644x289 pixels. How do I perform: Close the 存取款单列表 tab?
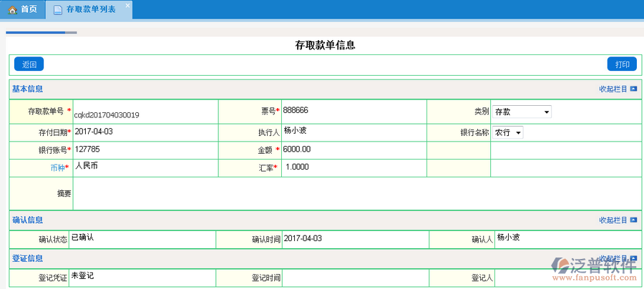pyautogui.click(x=127, y=6)
